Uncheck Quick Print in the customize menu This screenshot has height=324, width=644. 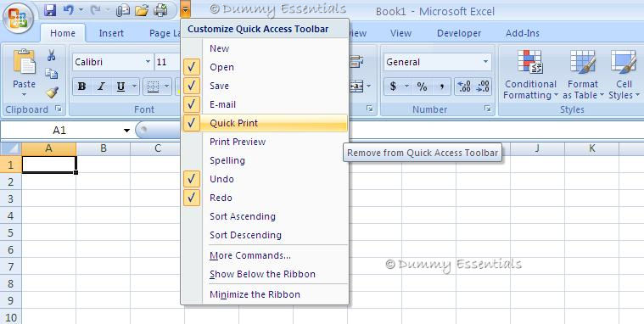click(192, 123)
